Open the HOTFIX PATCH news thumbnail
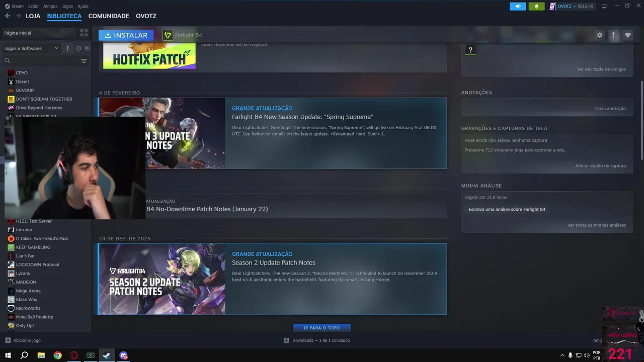This screenshot has height=362, width=644. (149, 56)
